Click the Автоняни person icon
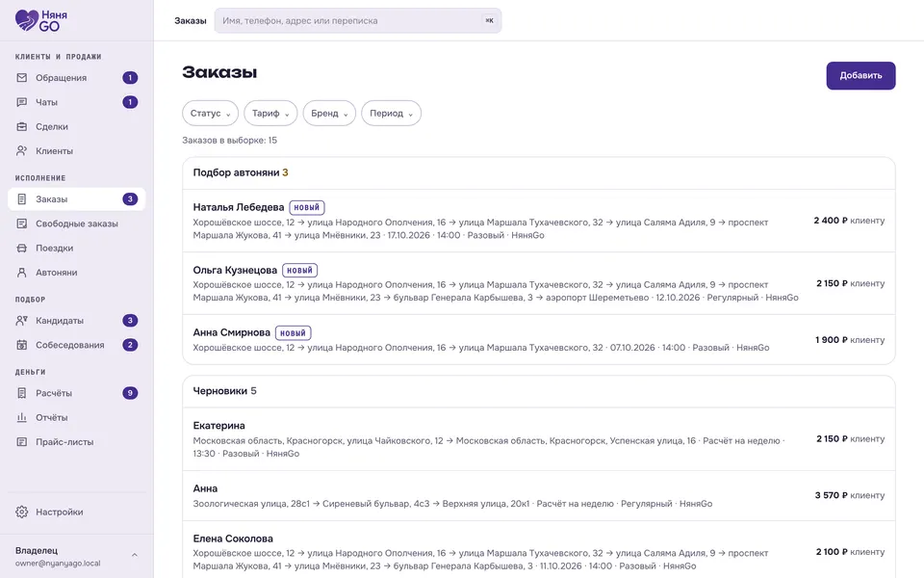The height and width of the screenshot is (578, 924). coord(22,273)
